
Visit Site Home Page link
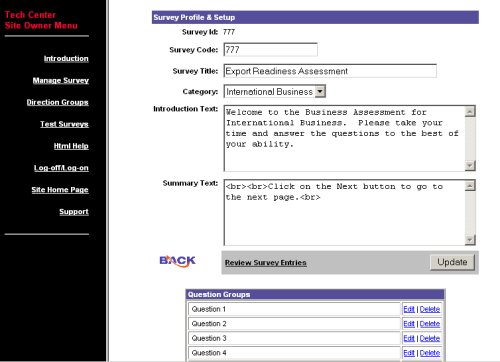click(60, 190)
